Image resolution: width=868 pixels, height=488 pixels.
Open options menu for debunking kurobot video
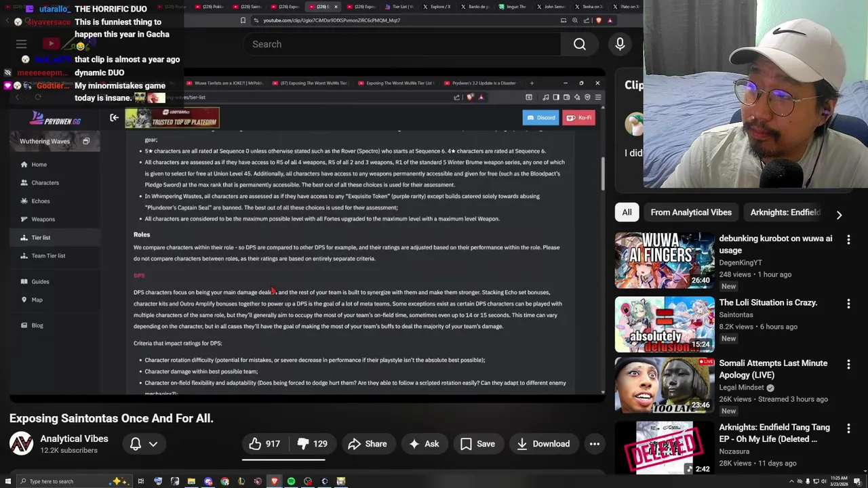(848, 239)
